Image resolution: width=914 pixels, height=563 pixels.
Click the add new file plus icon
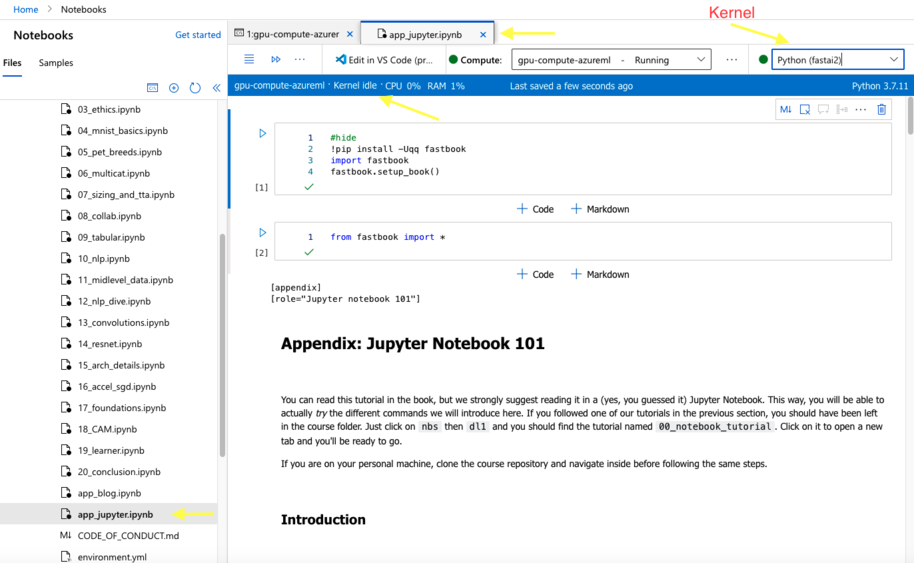[x=174, y=88]
